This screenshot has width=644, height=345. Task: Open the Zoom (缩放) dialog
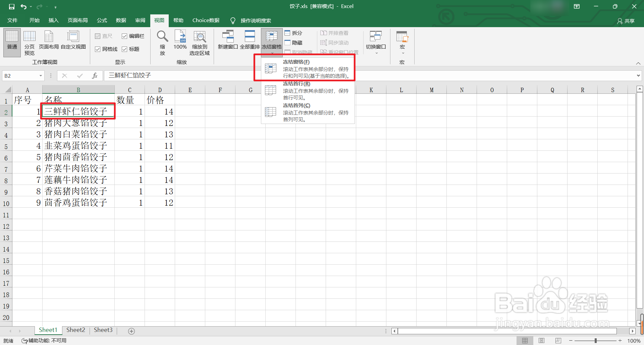[162, 43]
